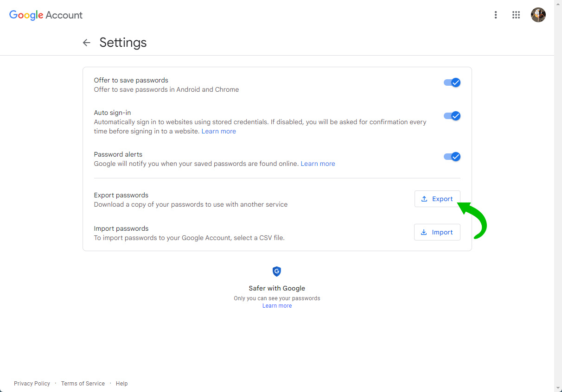Click the download icon on Import button
This screenshot has width=562, height=392.
pos(424,232)
